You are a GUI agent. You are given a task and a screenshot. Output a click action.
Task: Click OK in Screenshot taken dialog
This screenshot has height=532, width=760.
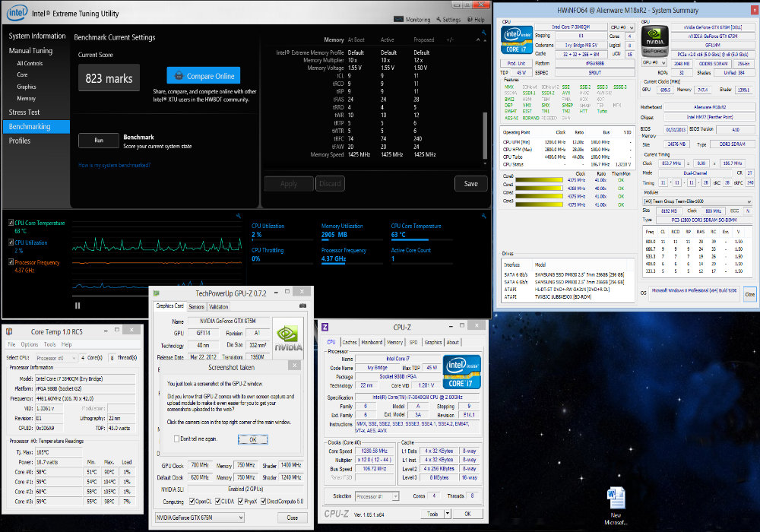tap(252, 439)
